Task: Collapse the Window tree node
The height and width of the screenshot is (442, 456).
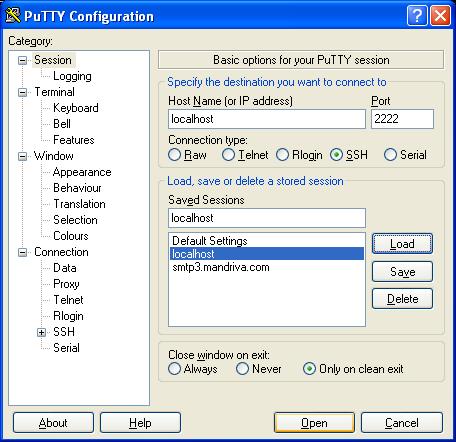Action: 22,156
